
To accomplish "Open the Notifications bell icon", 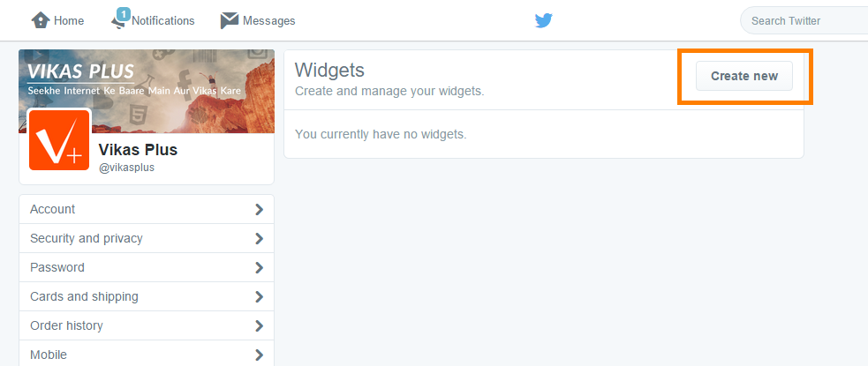I will 118,24.
